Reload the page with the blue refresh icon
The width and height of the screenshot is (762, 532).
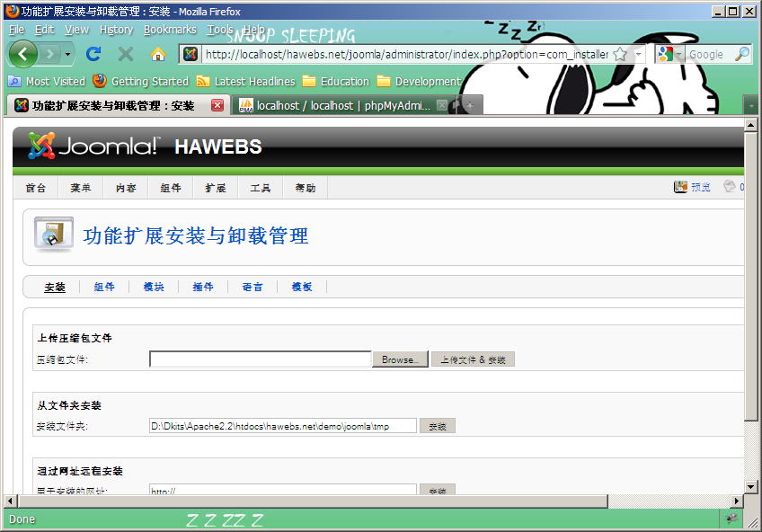point(93,54)
